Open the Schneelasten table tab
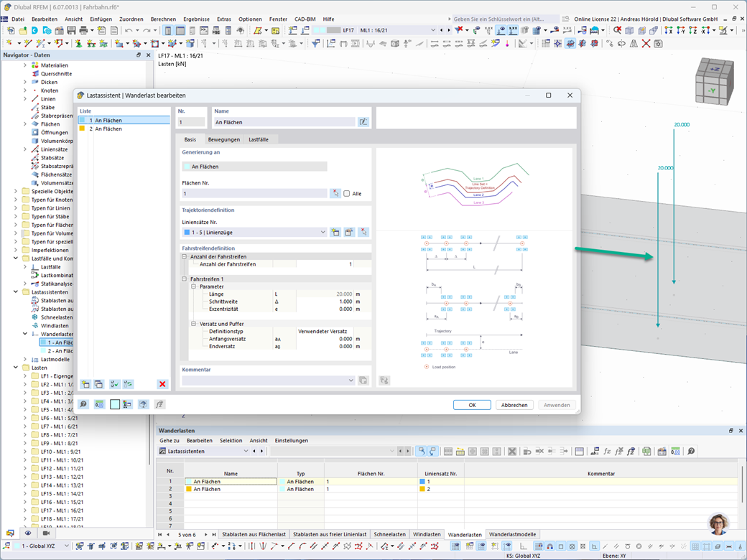 pos(390,534)
